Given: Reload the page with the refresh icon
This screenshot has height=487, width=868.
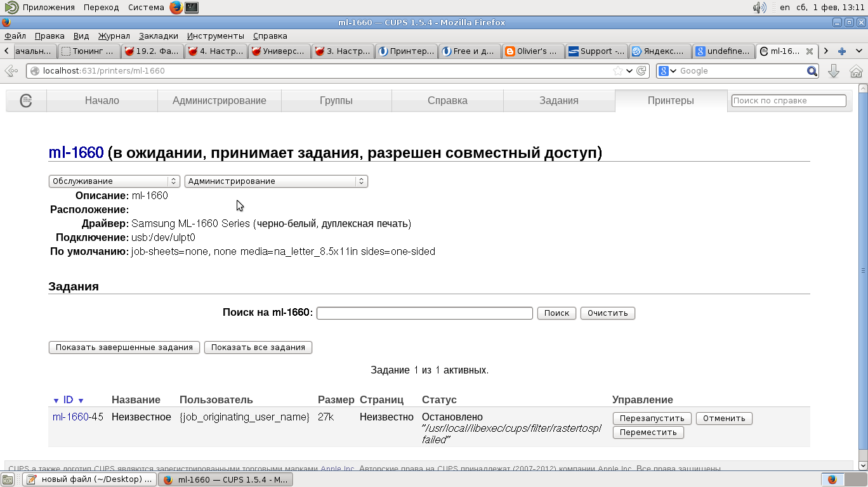Looking at the screenshot, I should [x=641, y=71].
